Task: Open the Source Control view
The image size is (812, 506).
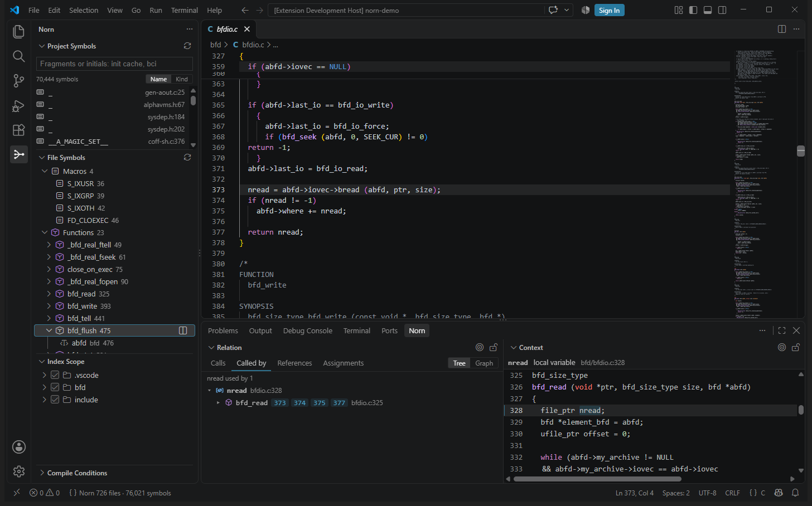Action: click(18, 81)
